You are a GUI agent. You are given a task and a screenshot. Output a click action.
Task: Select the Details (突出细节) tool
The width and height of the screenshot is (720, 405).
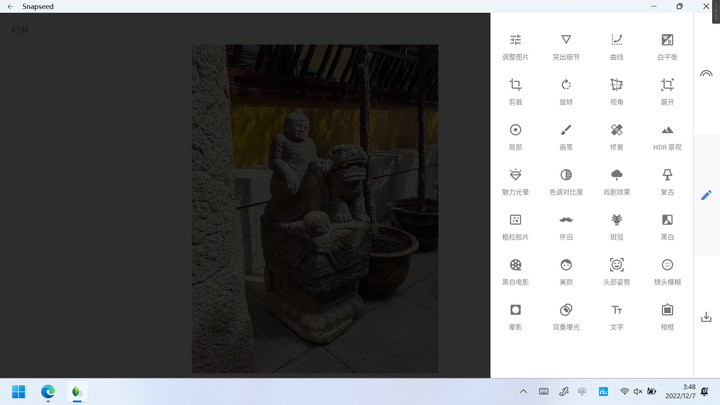[566, 46]
